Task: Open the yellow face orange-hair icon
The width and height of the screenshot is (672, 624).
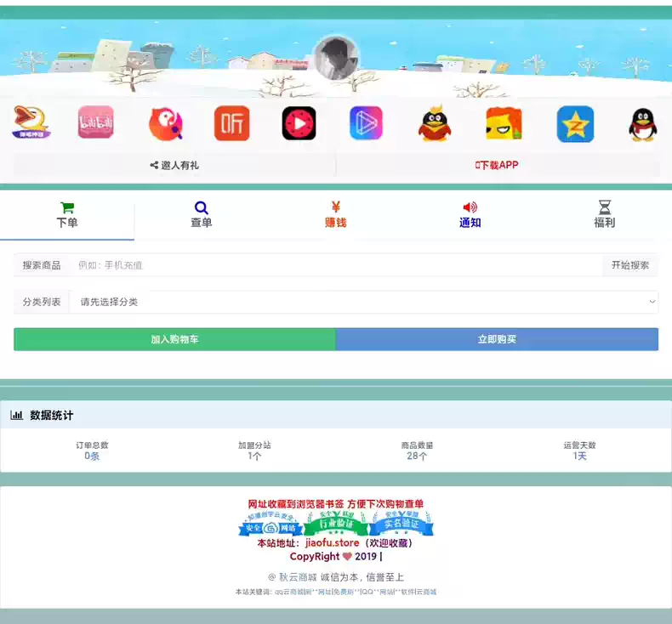Action: tap(504, 124)
